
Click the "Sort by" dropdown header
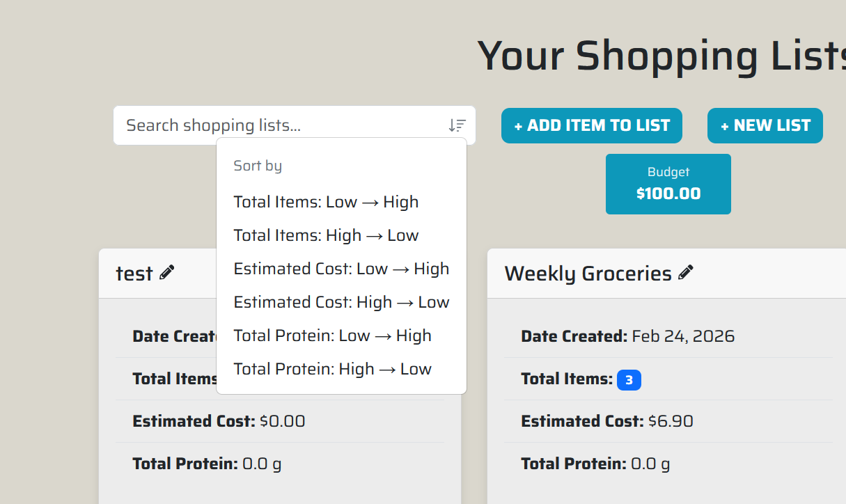coord(258,166)
